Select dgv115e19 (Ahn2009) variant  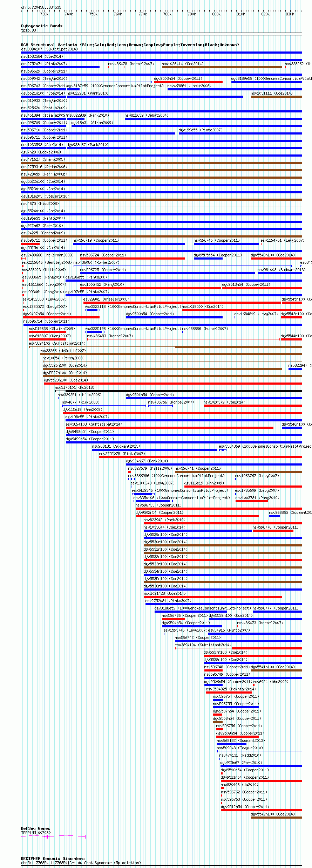[x=82, y=409]
